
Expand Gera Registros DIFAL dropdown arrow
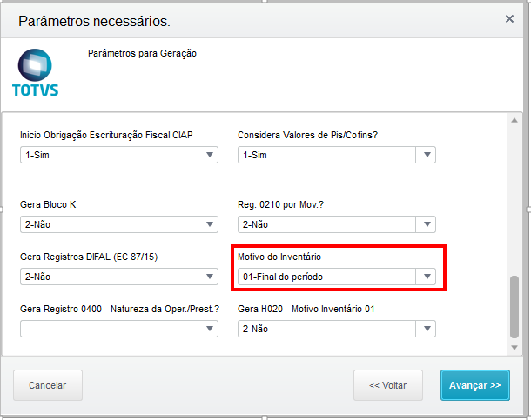210,277
